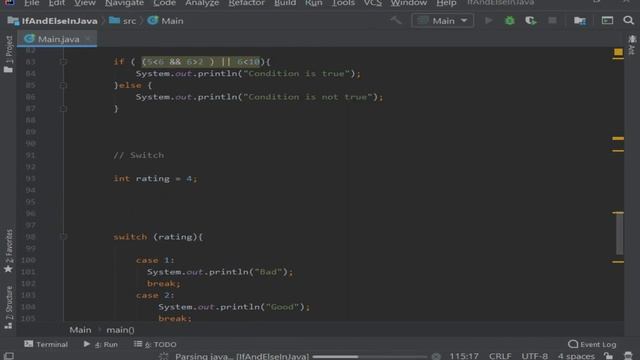Change UTF-8 file encoding
Image resolution: width=640 pixels, height=360 pixels.
tap(534, 356)
